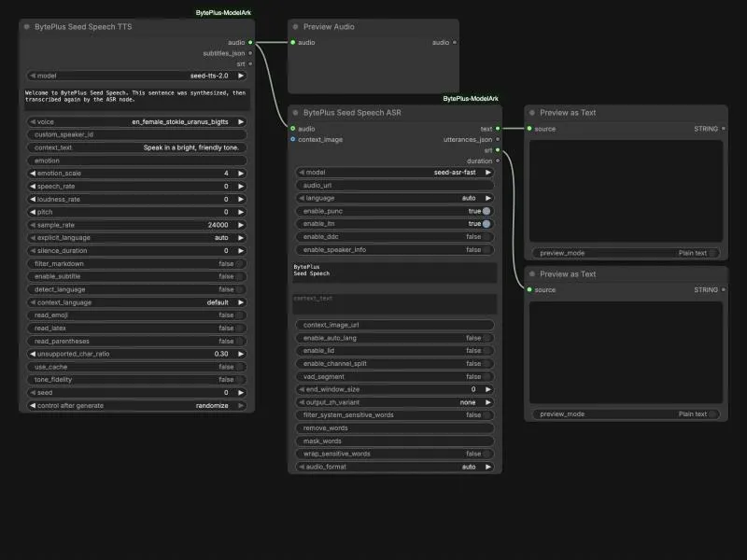
Task: Click the TTS subtitles_json output socket
Action: pos(250,53)
